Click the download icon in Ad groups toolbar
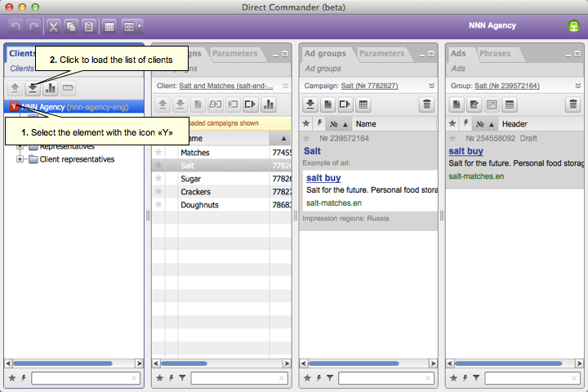This screenshot has height=392, width=588. tap(310, 105)
